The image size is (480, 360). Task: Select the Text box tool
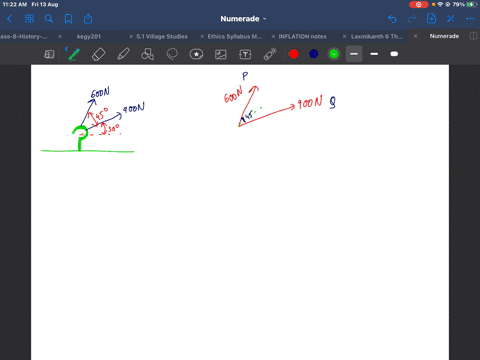click(x=245, y=54)
